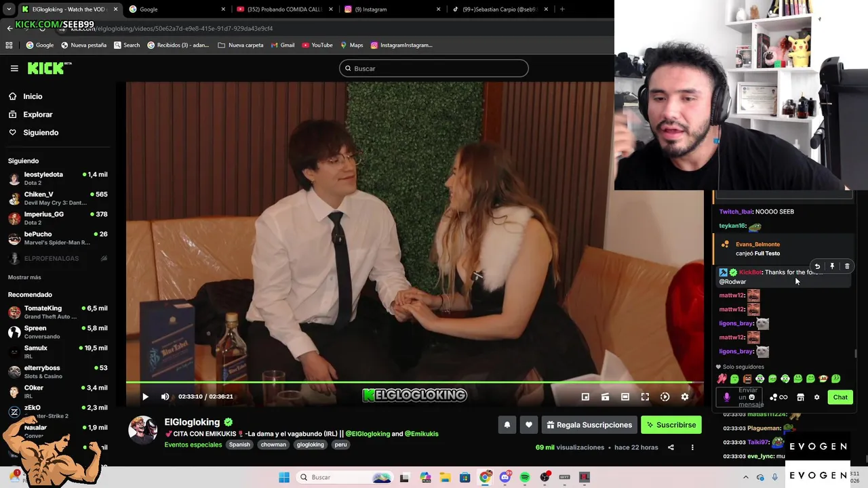
Task: Expand Mostrar más in following list
Action: 24,277
